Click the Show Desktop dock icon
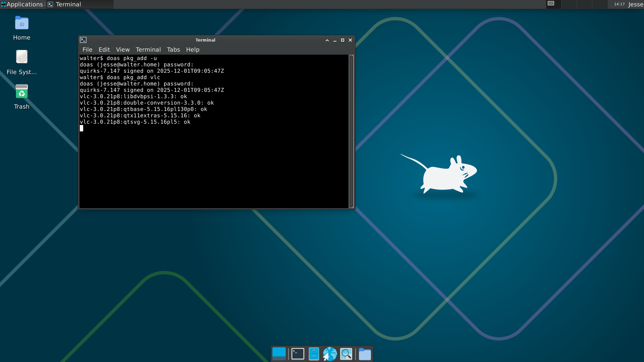Viewport: 644px width, 362px height. tap(279, 354)
